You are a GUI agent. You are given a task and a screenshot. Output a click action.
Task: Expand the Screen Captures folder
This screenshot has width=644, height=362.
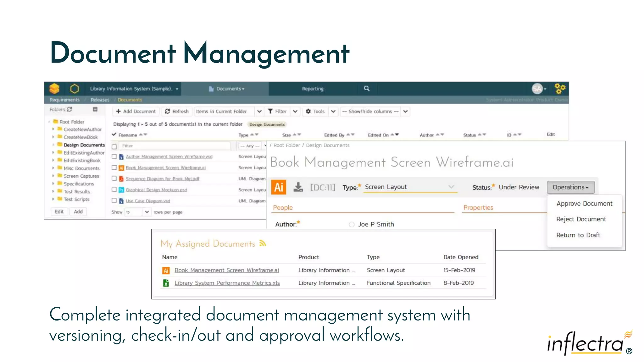tap(53, 176)
